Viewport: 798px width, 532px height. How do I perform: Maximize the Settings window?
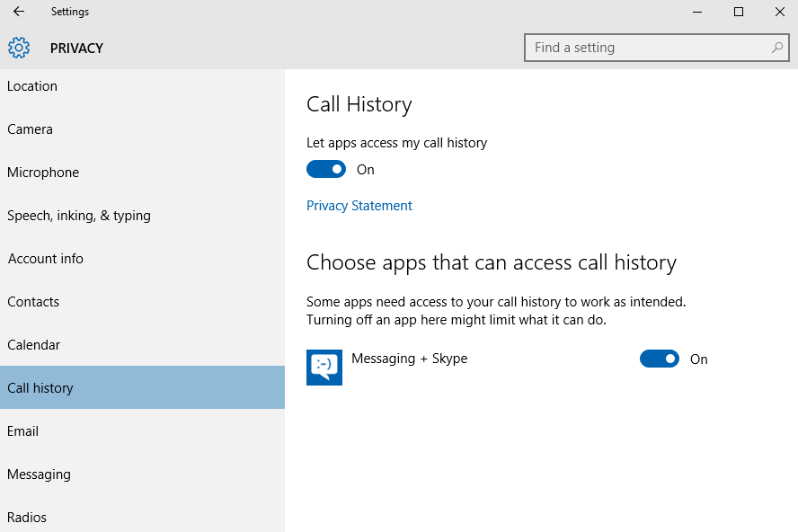(x=739, y=12)
